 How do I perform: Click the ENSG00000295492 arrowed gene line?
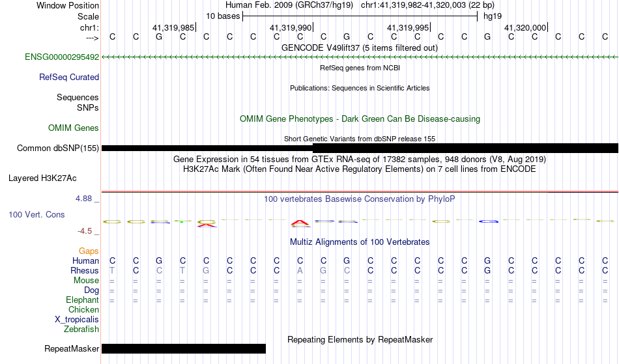click(x=360, y=57)
